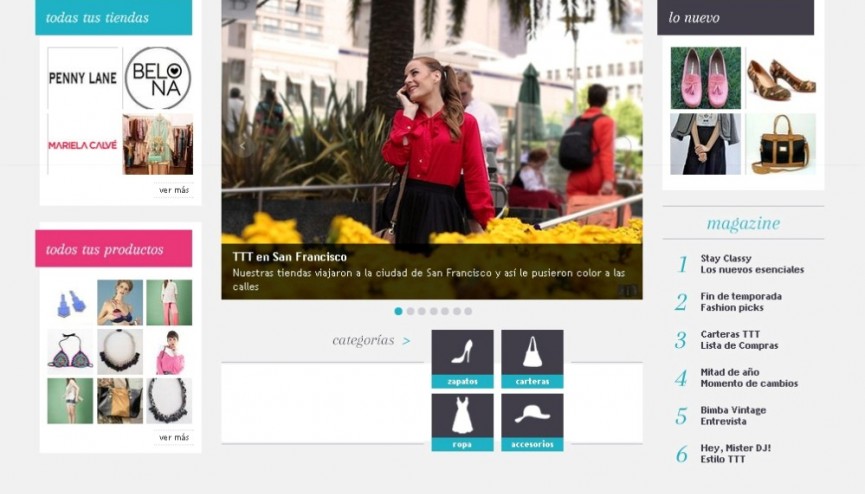The width and height of the screenshot is (865, 494).
Task: Click the Penny Lane store logo
Action: pos(83,78)
